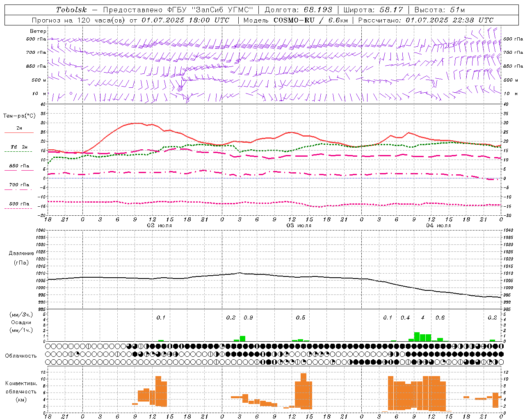The image size is (525, 420).
Task: Click the '0.5' precipitation amount value
Action: click(x=301, y=318)
